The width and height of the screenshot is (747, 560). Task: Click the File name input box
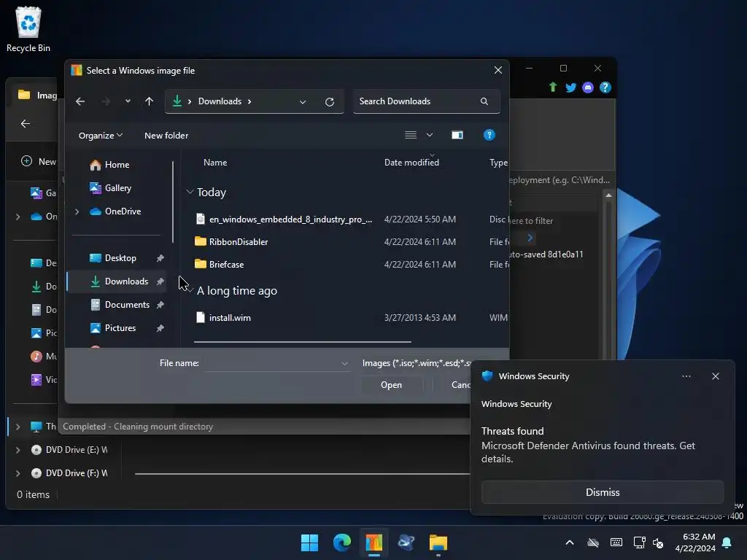276,363
